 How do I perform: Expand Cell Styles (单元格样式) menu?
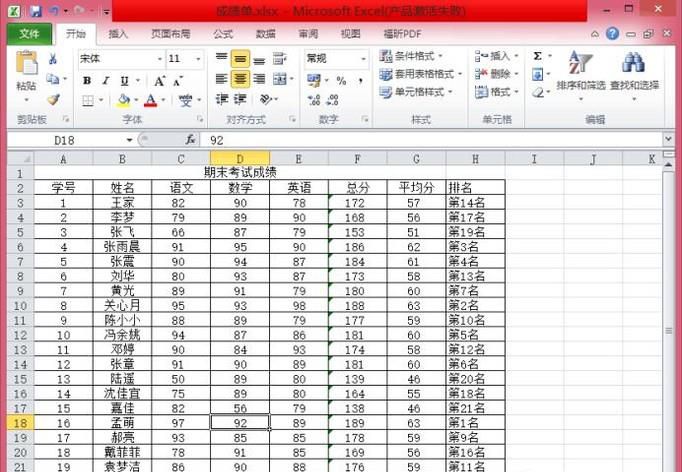coord(415,92)
